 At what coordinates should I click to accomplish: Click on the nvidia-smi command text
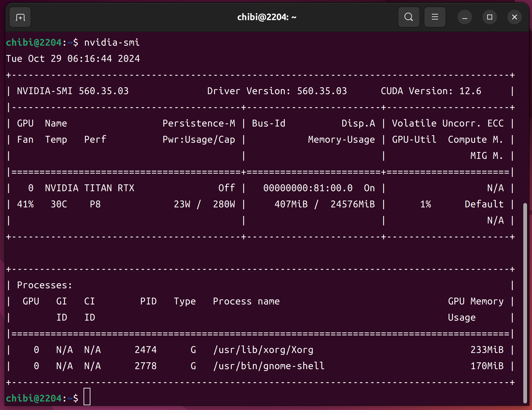tap(112, 43)
